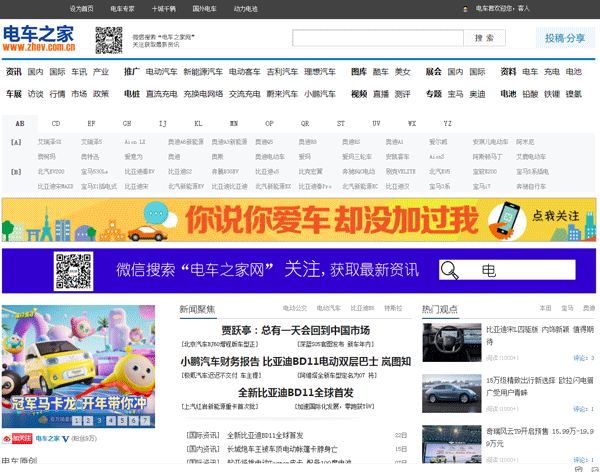Click the Weibo 加关注 follow icon
The width and height of the screenshot is (600, 472).
click(x=17, y=439)
